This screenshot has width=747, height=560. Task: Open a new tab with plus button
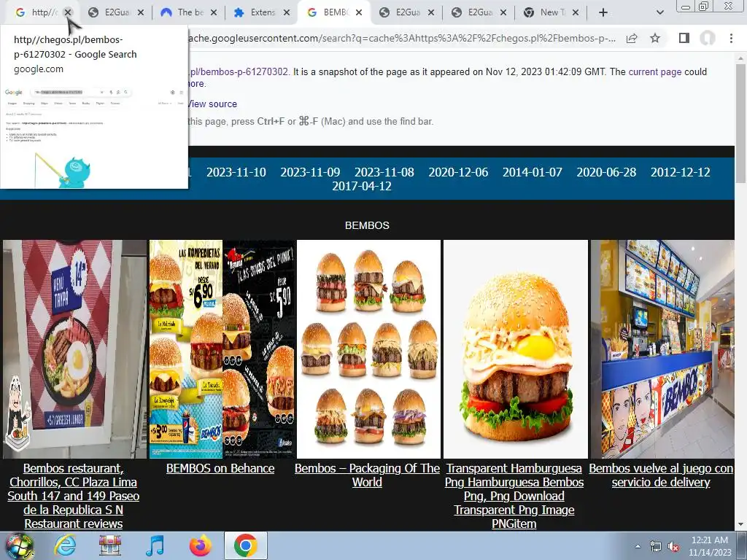[x=603, y=12]
